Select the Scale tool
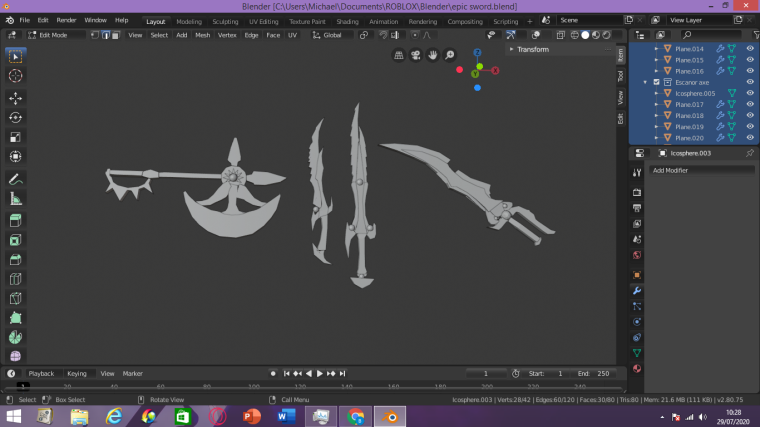This screenshot has height=427, width=760. 15,137
